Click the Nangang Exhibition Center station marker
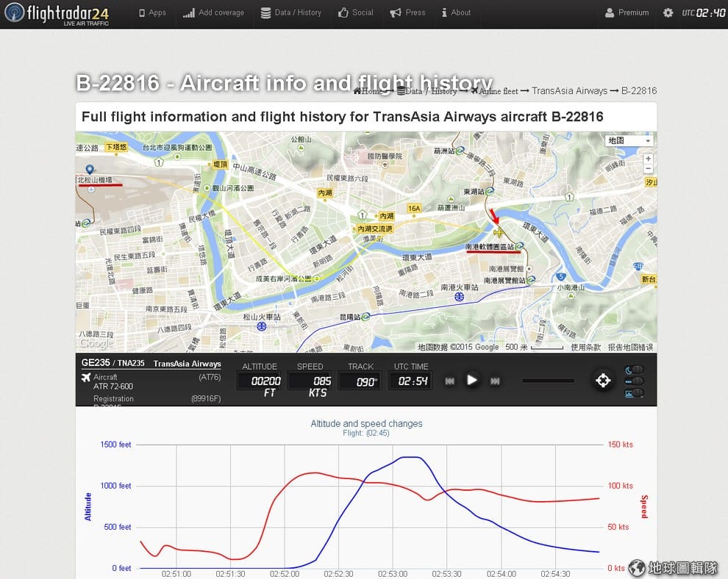 531,280
